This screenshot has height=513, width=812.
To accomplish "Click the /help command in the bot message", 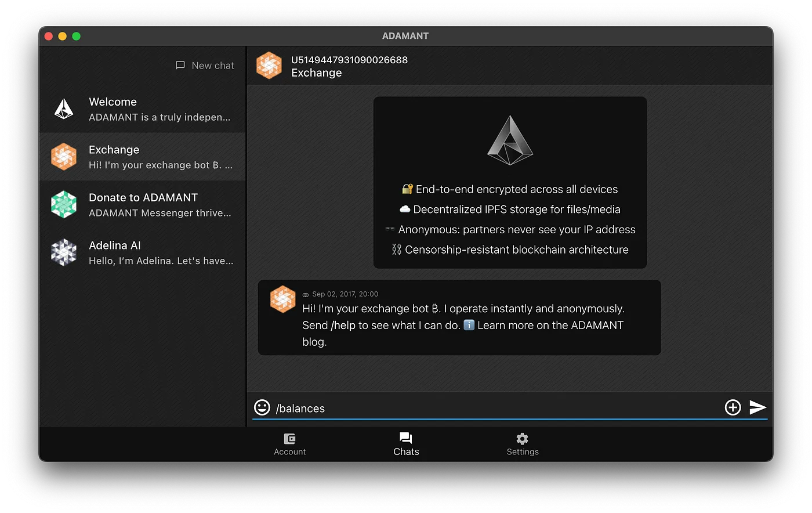I will coord(343,326).
